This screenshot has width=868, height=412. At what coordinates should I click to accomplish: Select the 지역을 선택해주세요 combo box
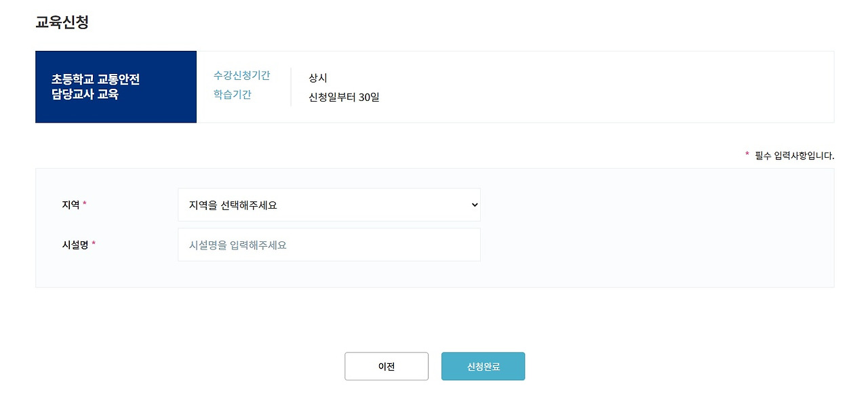point(329,204)
